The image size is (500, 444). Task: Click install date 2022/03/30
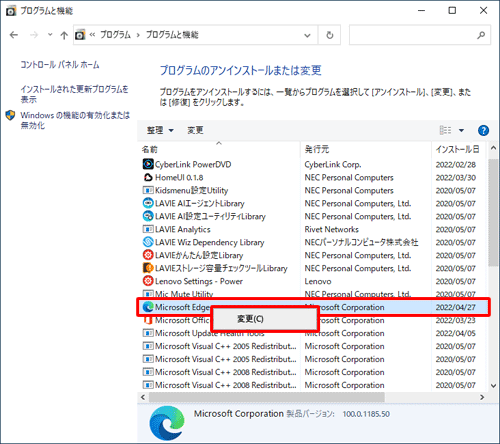click(456, 177)
